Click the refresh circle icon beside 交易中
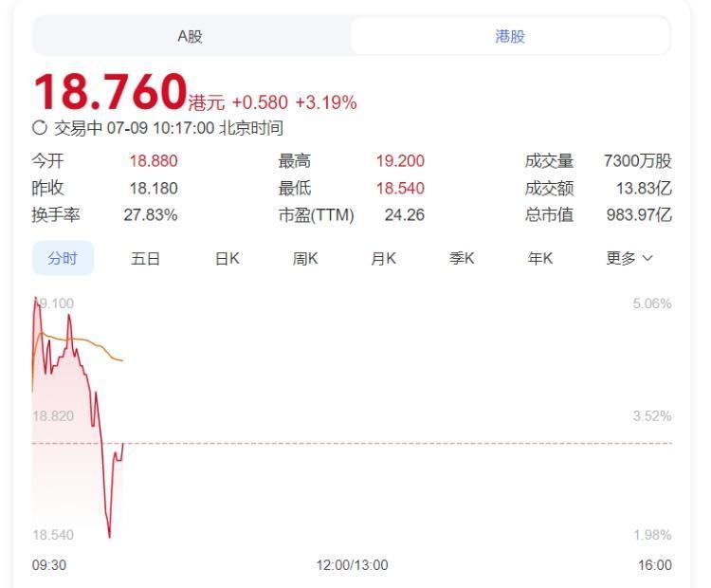Screen dimensions: 711x588 tap(40, 128)
